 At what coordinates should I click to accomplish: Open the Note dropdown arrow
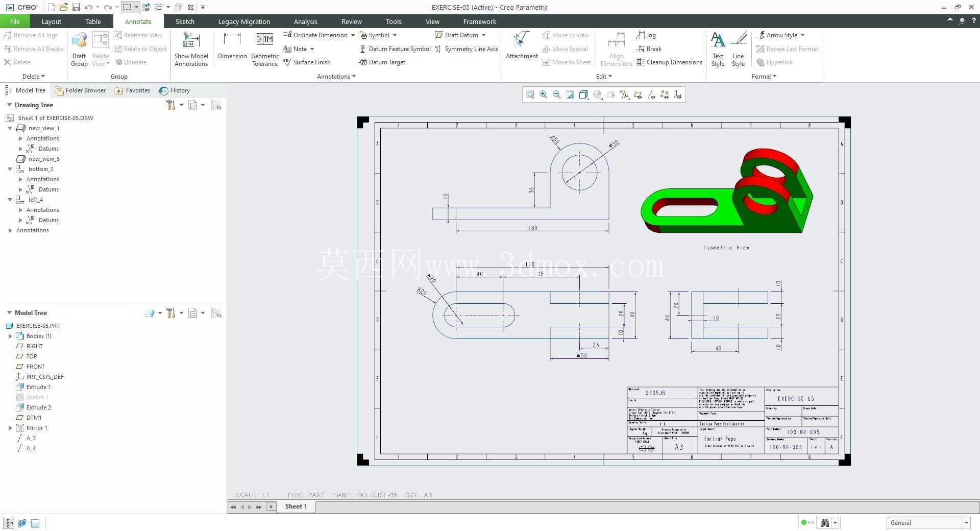[312, 49]
